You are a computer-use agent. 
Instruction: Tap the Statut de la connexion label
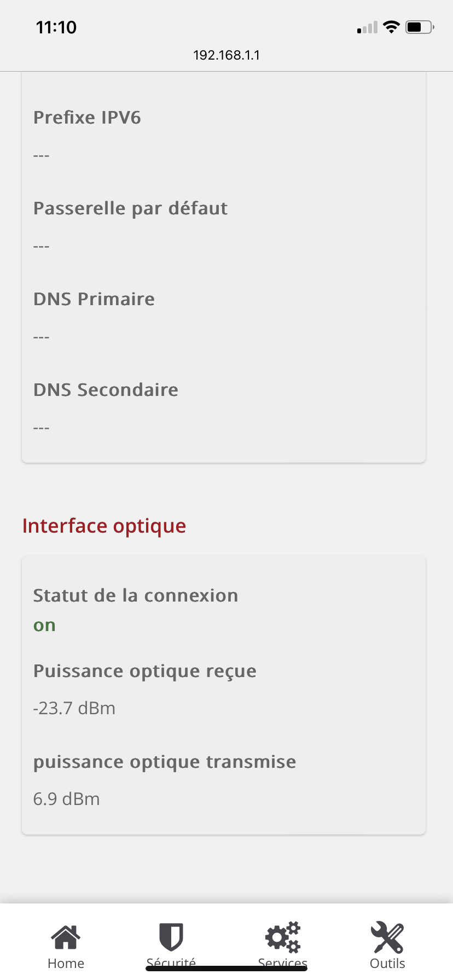click(135, 595)
